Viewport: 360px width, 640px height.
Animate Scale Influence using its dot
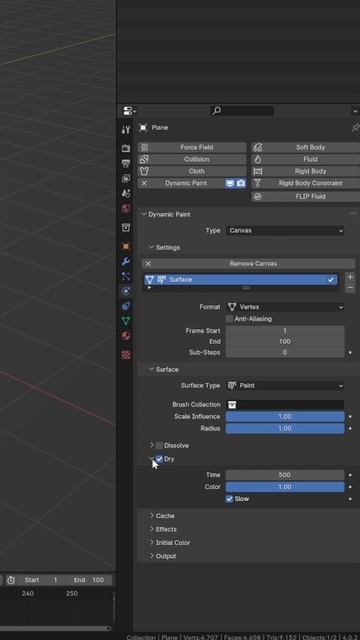click(x=350, y=417)
